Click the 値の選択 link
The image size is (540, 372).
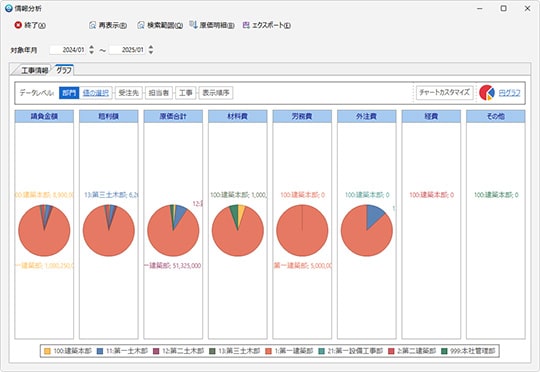coord(95,93)
